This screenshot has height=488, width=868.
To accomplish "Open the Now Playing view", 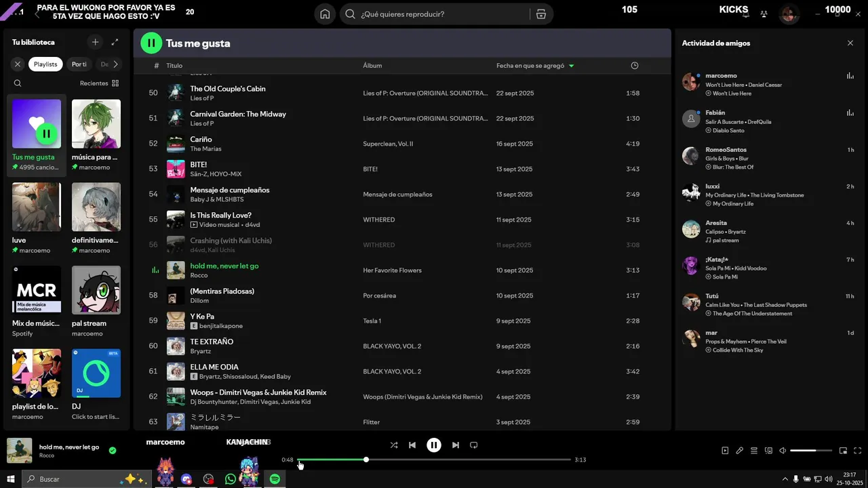I will click(725, 451).
